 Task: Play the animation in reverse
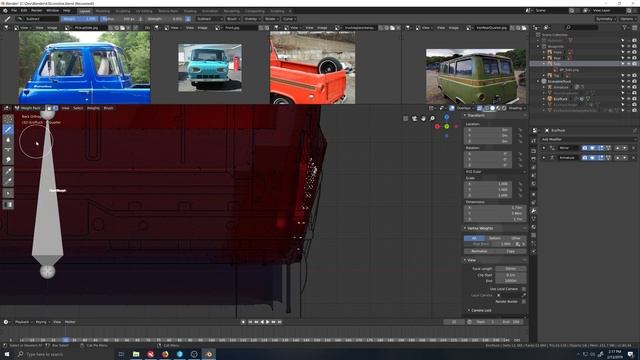(x=262, y=322)
